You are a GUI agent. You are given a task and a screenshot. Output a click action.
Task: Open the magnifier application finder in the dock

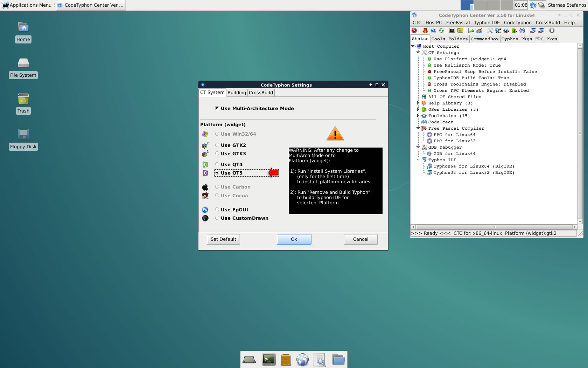tap(320, 360)
